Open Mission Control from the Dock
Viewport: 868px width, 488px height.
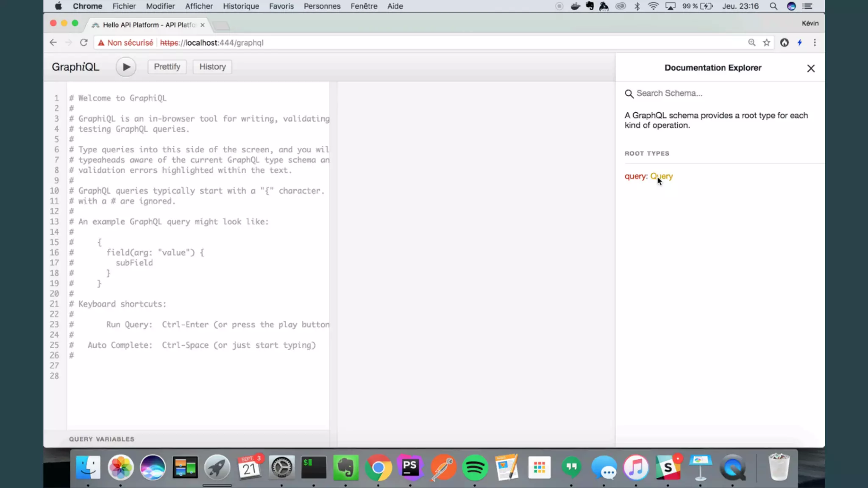tap(185, 467)
